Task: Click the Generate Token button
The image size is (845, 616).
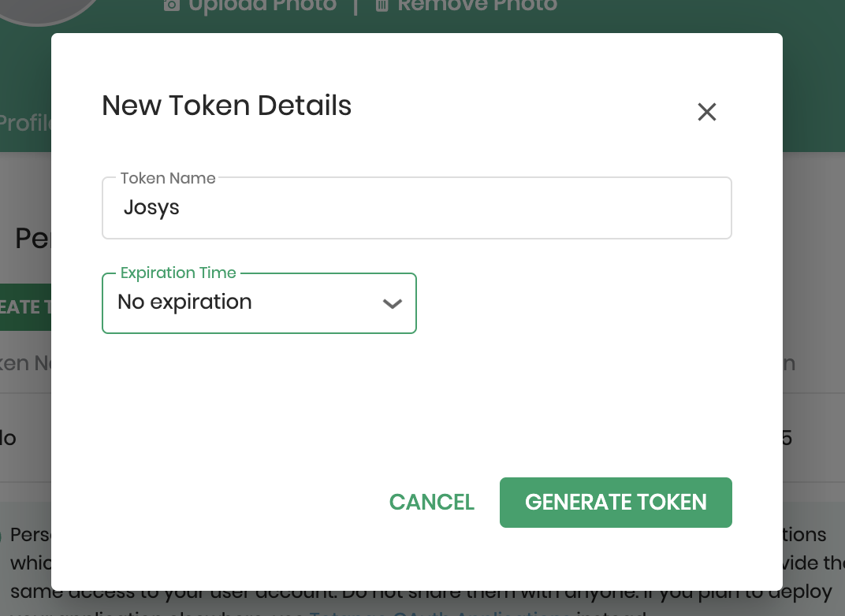Action: coord(616,503)
